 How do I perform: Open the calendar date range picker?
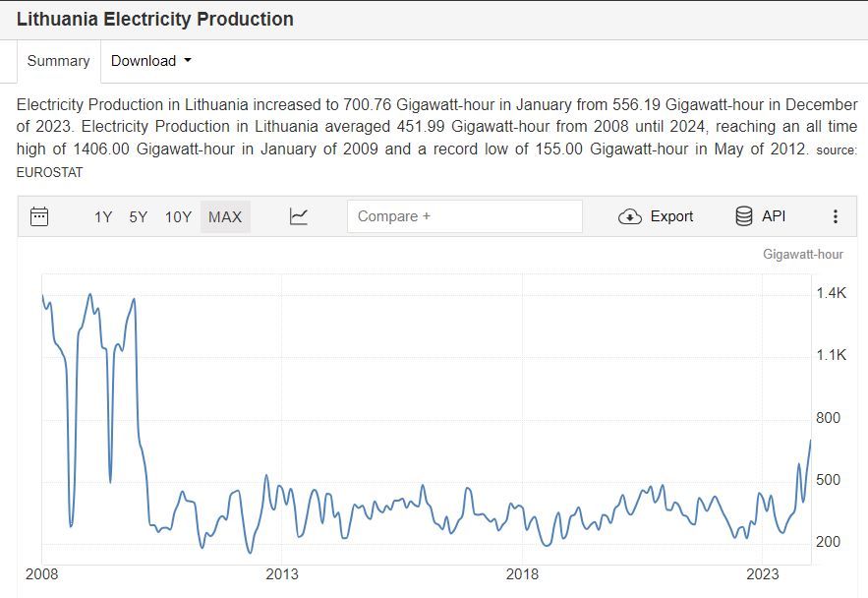pyautogui.click(x=39, y=216)
